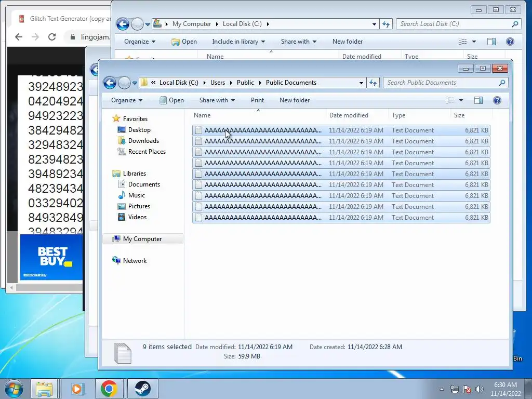
Task: Click My Computer in Local Disk window breadcrumb
Action: coord(192,24)
